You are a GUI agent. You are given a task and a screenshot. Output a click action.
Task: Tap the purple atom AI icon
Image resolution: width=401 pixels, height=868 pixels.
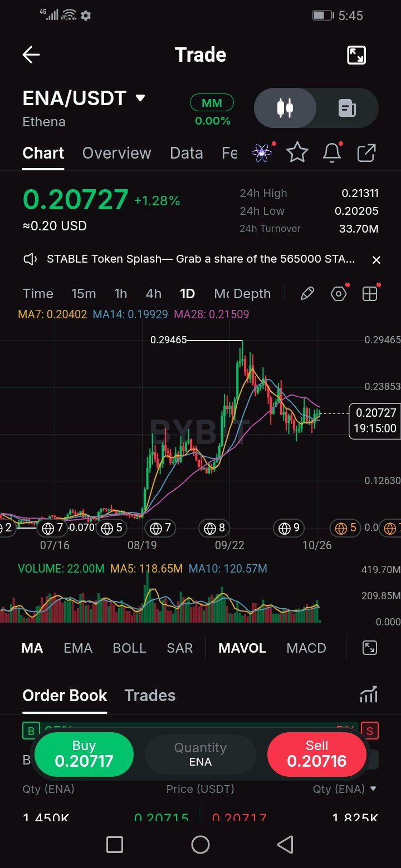262,152
